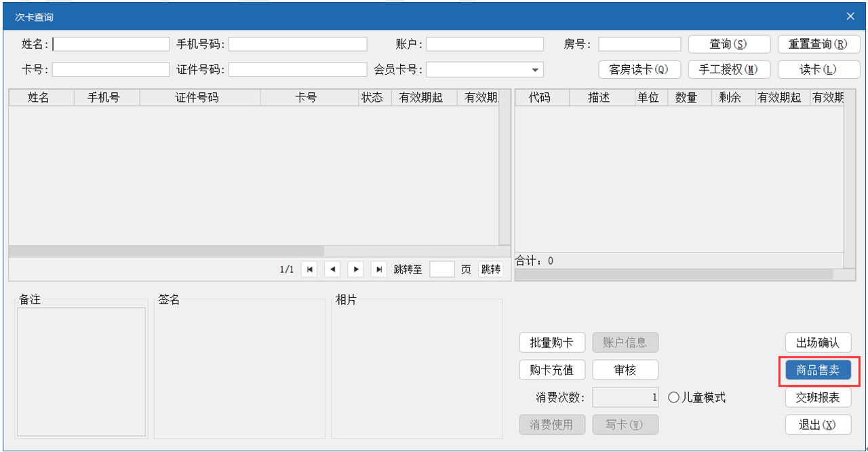
Task: Click the 单位 column header
Action: (x=651, y=98)
